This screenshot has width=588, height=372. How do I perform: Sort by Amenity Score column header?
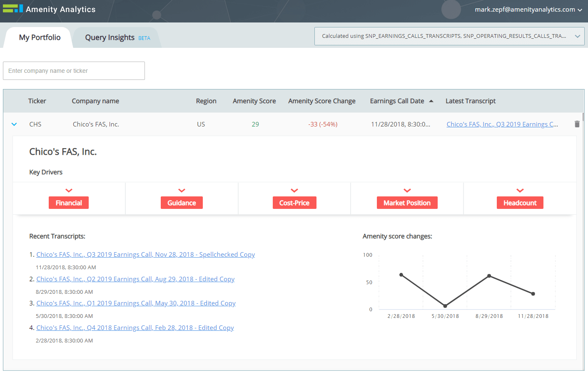click(x=254, y=101)
